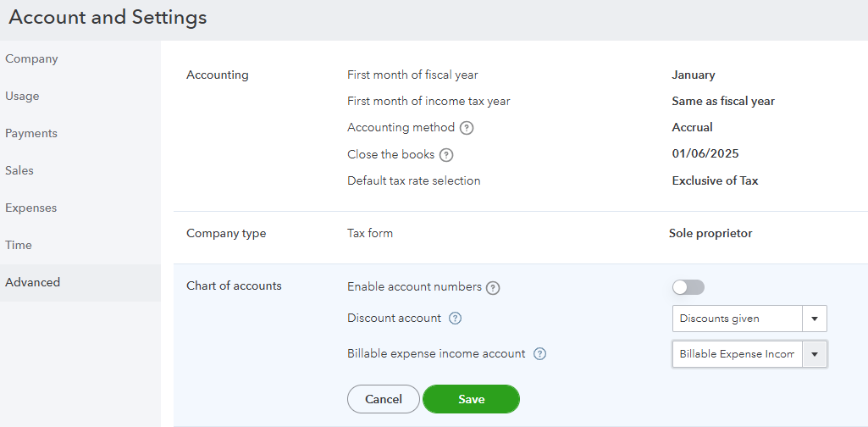
Task: Show help for Billable expense income account
Action: (x=539, y=354)
